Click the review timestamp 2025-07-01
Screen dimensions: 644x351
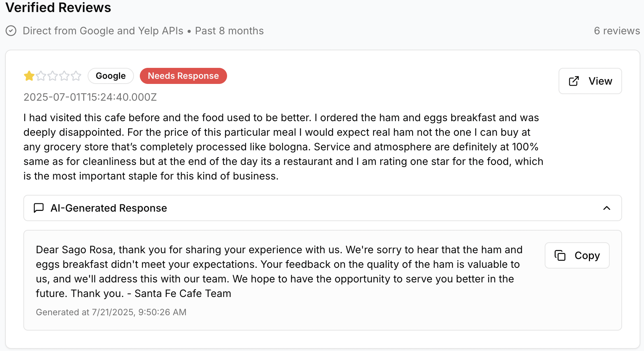pyautogui.click(x=90, y=97)
